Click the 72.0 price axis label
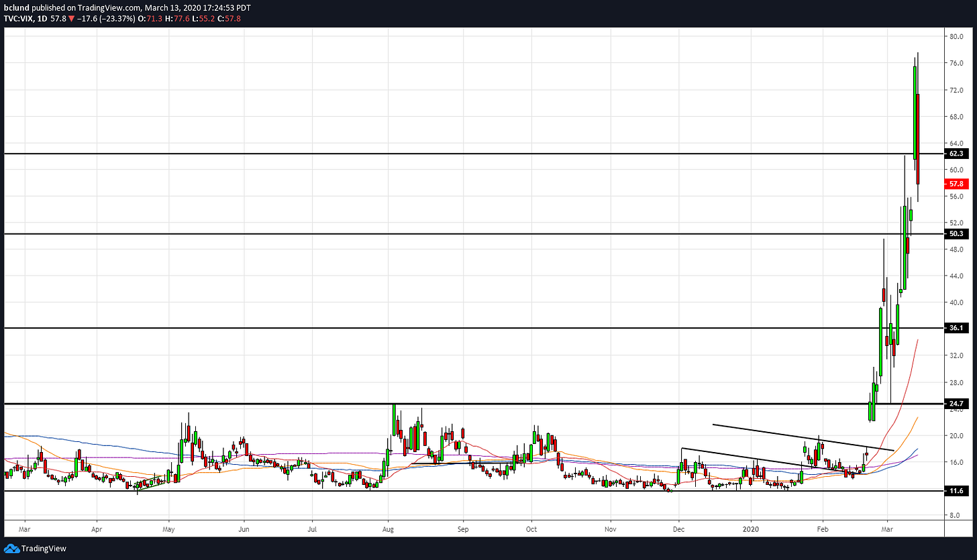Viewport: 977px width, 560px height. [x=957, y=90]
